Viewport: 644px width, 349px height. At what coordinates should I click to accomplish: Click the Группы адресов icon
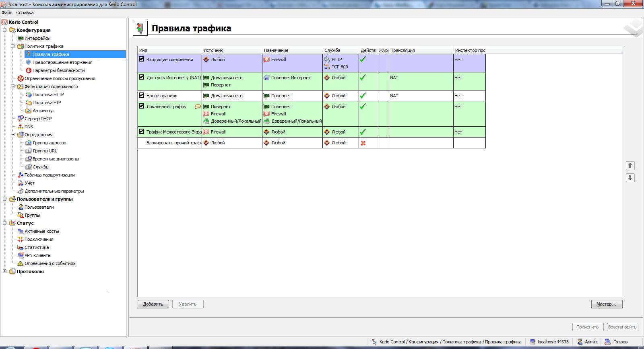point(29,143)
